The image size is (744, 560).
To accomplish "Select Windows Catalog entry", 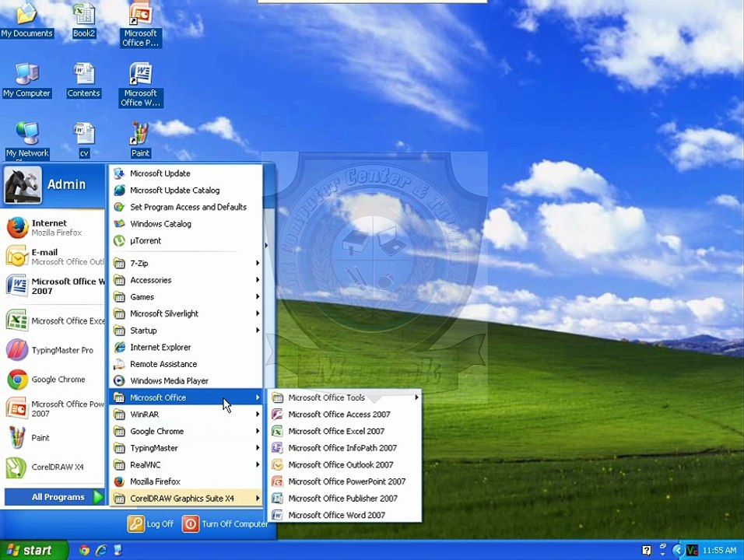I will coord(186,224).
